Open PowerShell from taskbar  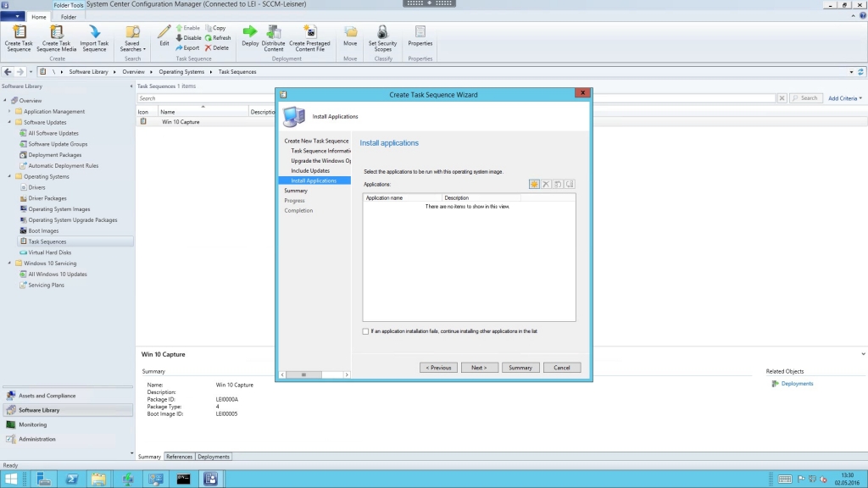point(71,480)
